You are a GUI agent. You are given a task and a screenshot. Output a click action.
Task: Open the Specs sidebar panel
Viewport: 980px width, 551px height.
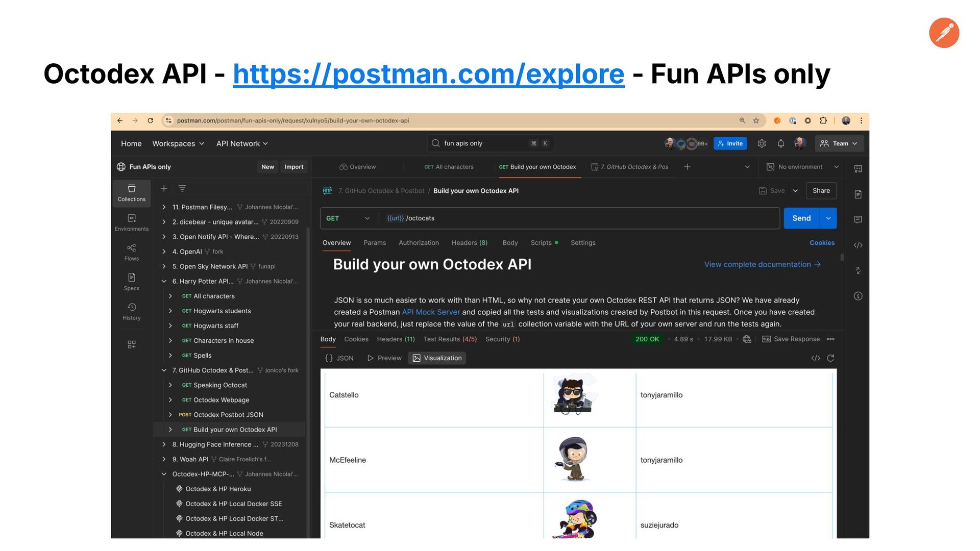click(x=132, y=282)
